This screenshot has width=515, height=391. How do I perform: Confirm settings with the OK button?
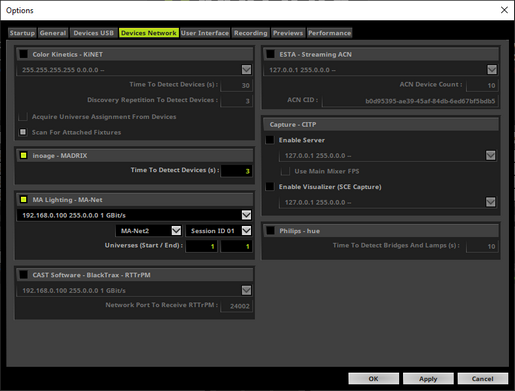(x=373, y=379)
